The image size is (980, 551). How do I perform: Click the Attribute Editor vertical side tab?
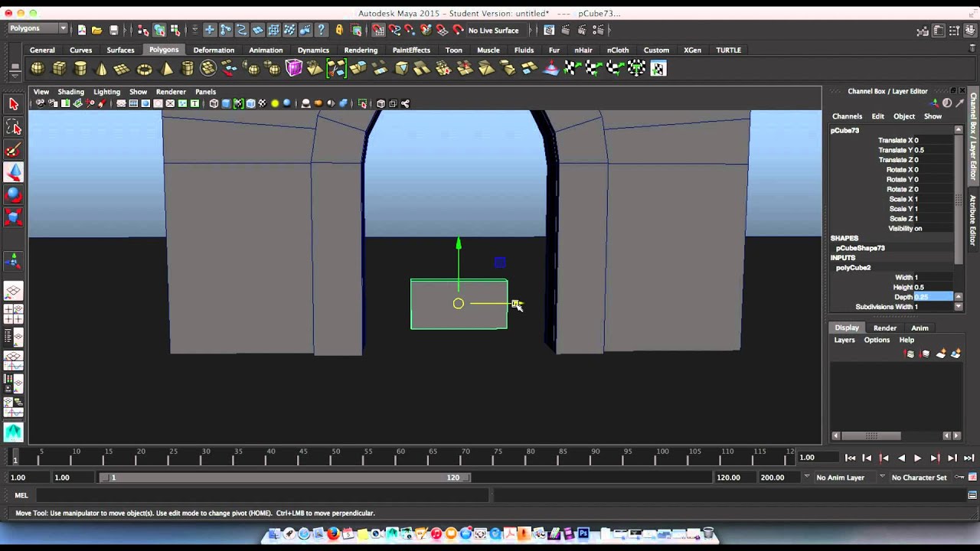pos(973,220)
